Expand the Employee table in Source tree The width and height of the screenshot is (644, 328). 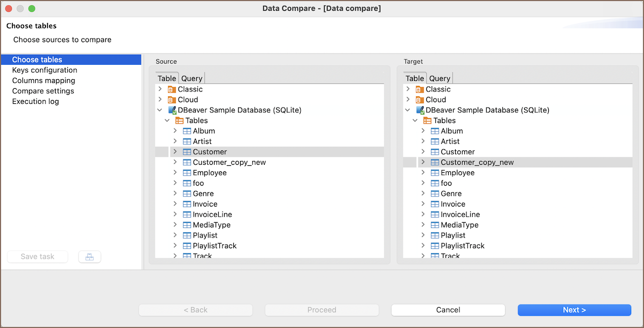click(175, 173)
